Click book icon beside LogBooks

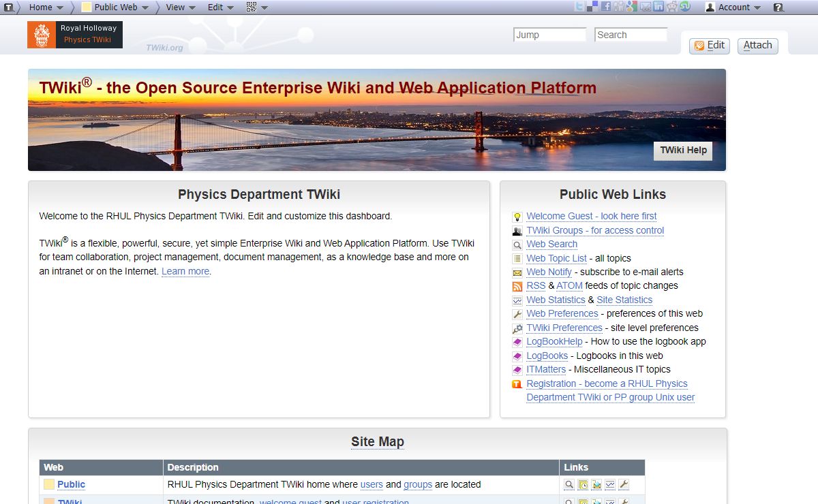pyautogui.click(x=517, y=356)
